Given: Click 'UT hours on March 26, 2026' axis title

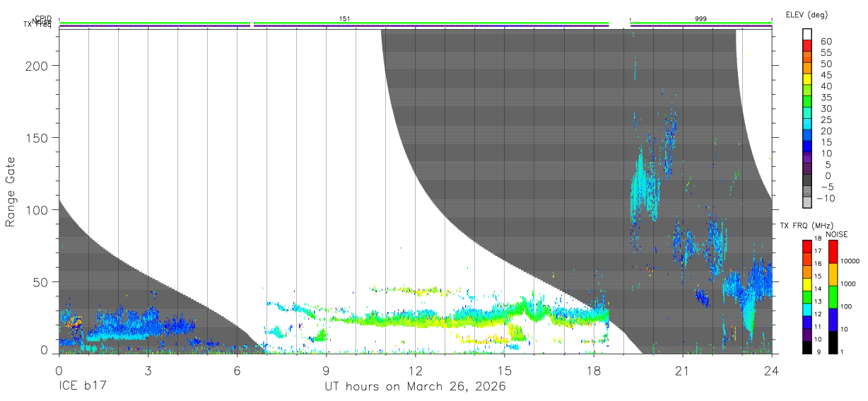Looking at the screenshot, I should click(x=415, y=387).
